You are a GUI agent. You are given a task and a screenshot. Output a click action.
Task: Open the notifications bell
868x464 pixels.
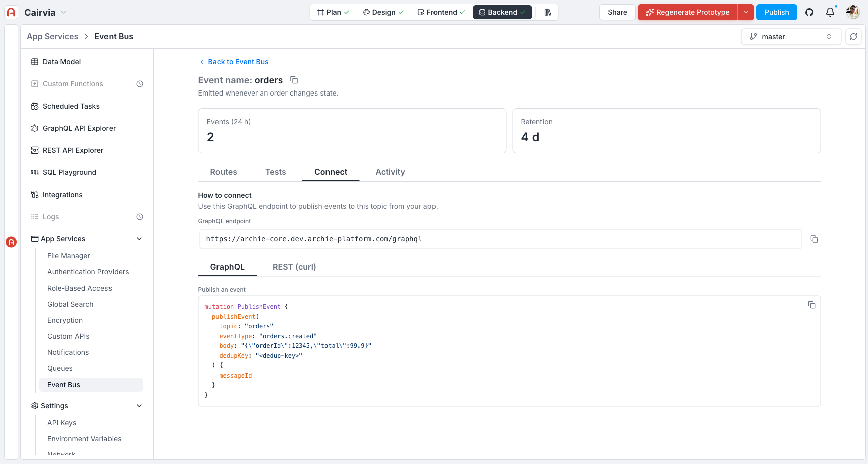[830, 12]
